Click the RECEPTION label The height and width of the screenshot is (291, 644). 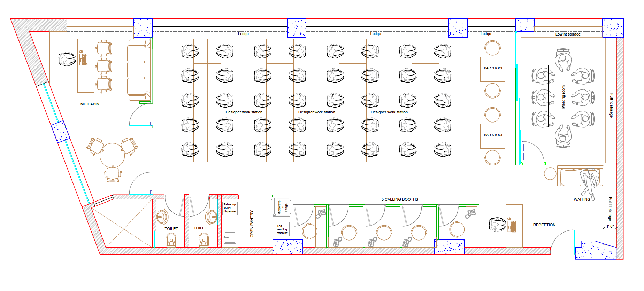[544, 225]
